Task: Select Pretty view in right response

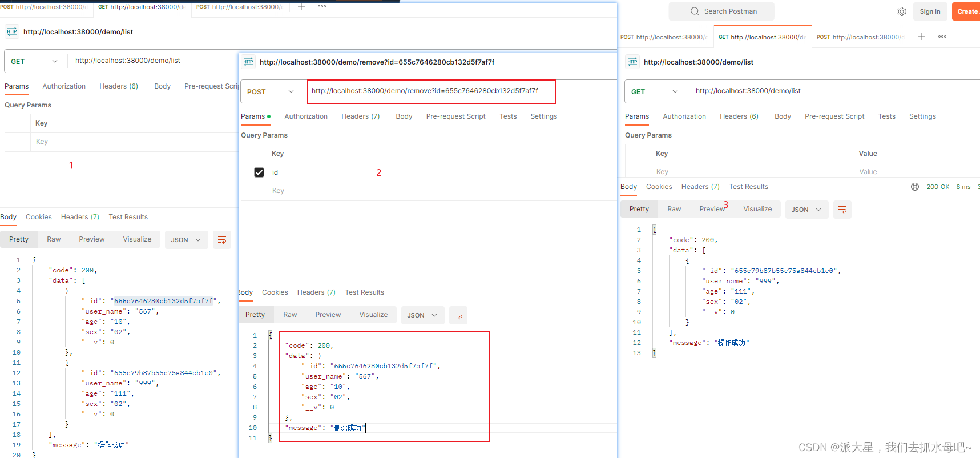Action: pyautogui.click(x=639, y=209)
